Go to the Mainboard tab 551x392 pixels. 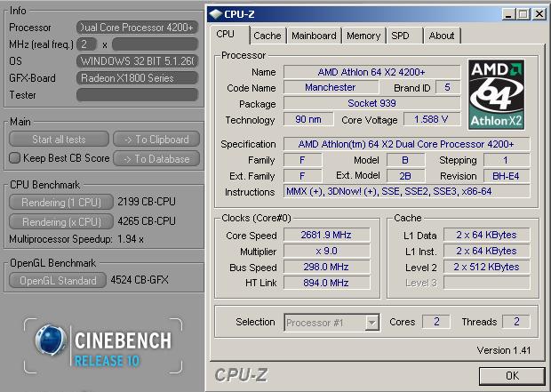[314, 36]
